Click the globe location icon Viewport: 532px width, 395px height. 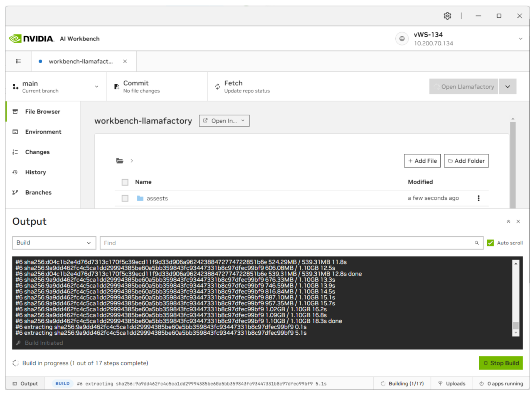402,38
